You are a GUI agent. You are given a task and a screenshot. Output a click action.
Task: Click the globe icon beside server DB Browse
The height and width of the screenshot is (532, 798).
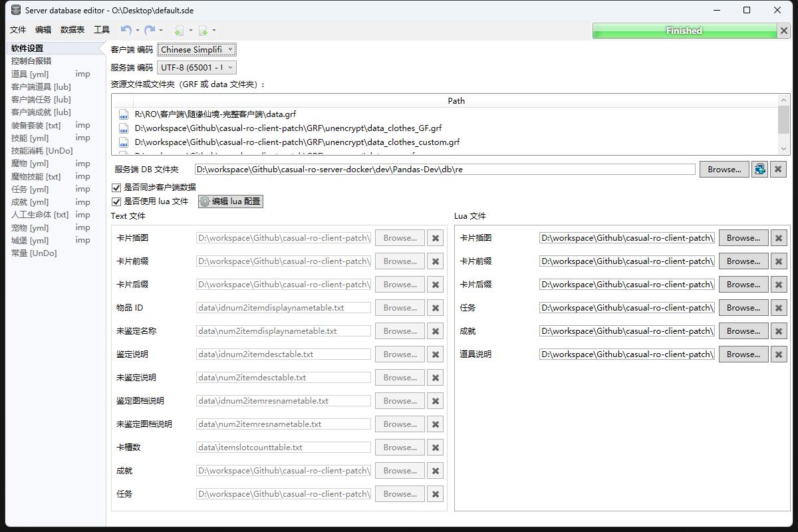(x=759, y=170)
